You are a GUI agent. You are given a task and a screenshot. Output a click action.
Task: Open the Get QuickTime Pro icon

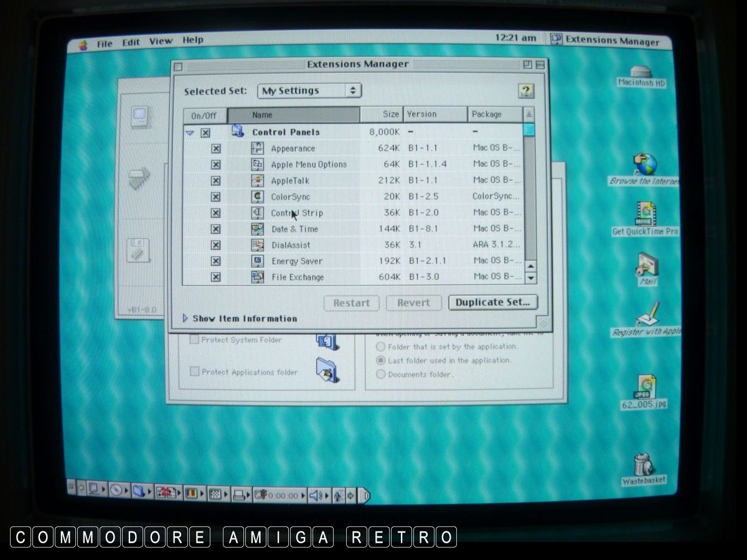click(x=645, y=215)
